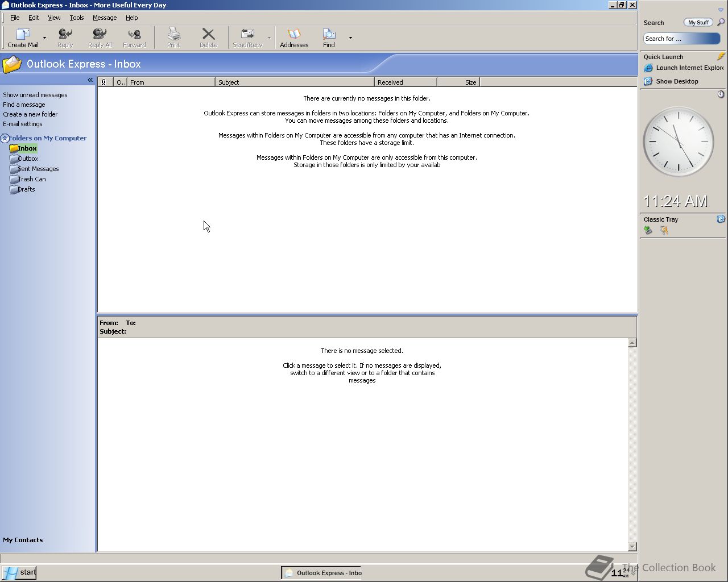Select the Sent Messages folder
This screenshot has width=728, height=582.
[x=34, y=169]
